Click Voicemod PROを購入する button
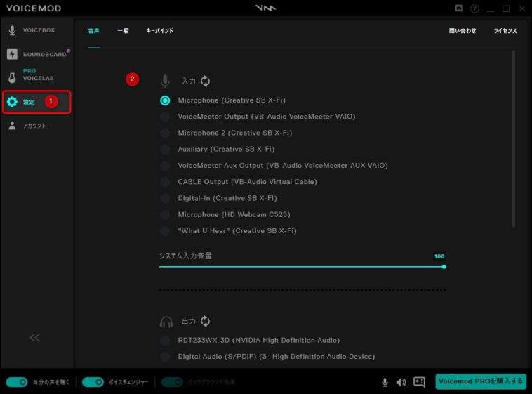Screen dimensions: 532x394 pyautogui.click(x=481, y=381)
